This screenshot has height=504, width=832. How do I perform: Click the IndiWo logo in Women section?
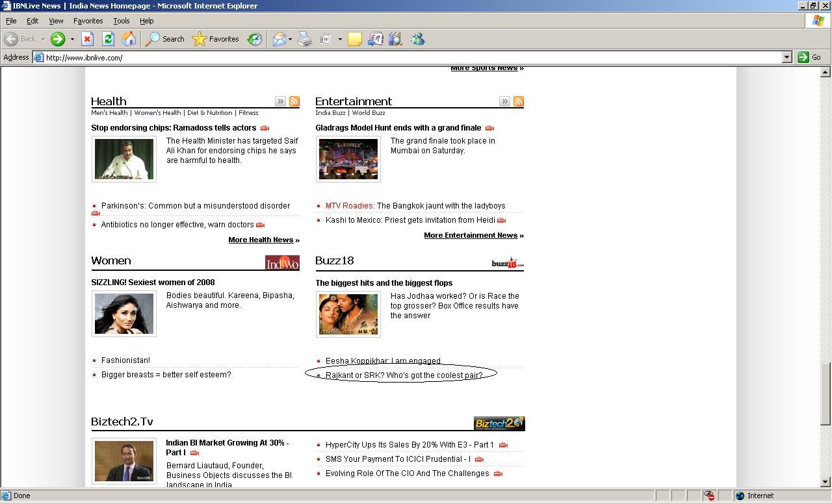click(x=282, y=263)
